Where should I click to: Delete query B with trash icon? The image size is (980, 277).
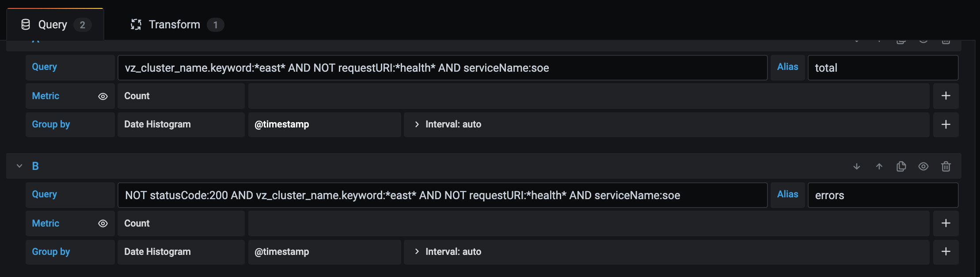946,166
